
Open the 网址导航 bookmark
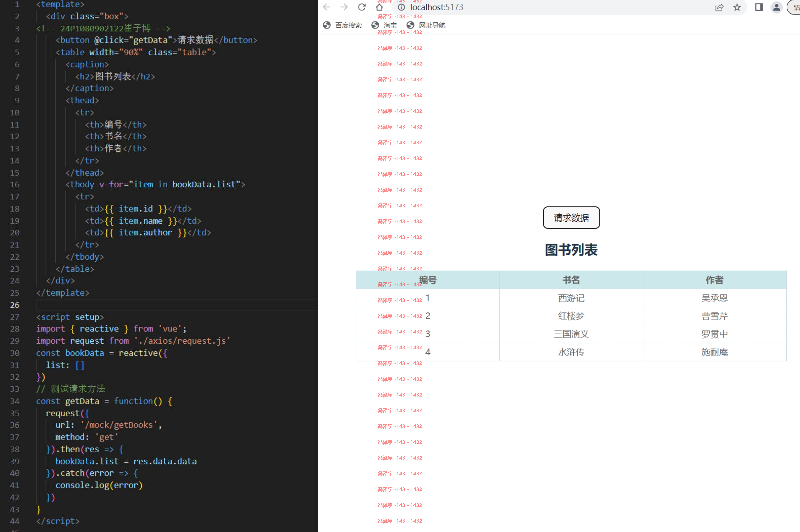[x=426, y=25]
